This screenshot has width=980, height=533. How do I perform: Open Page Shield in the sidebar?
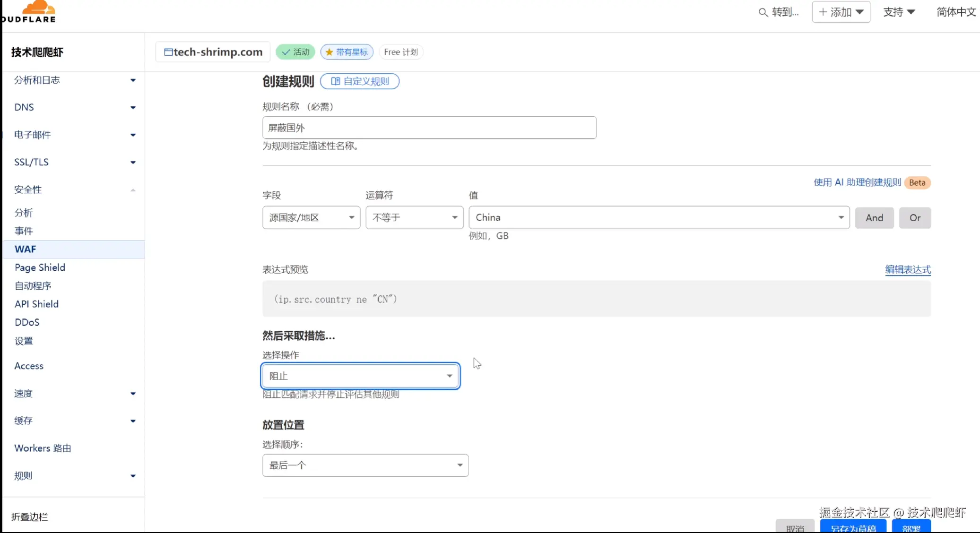[x=40, y=267]
